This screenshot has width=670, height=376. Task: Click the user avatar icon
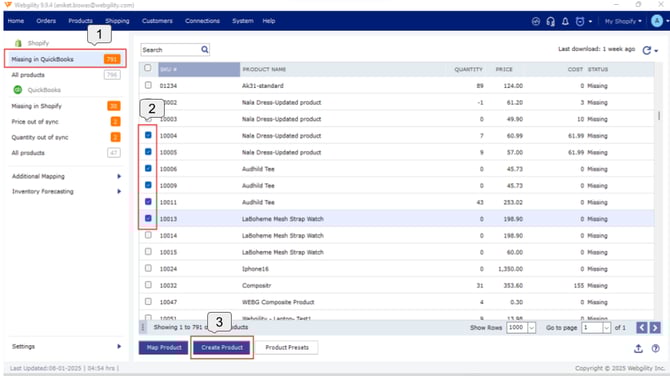point(657,21)
